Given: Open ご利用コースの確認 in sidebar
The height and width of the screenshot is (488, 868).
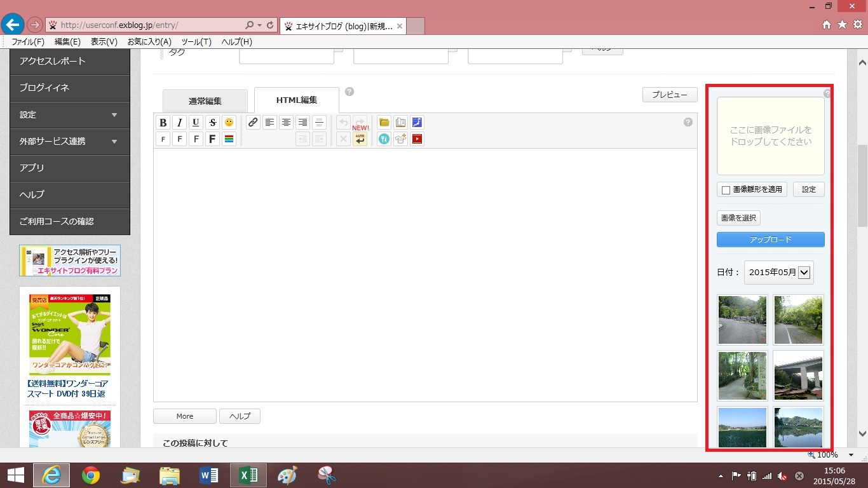Looking at the screenshot, I should click(70, 222).
